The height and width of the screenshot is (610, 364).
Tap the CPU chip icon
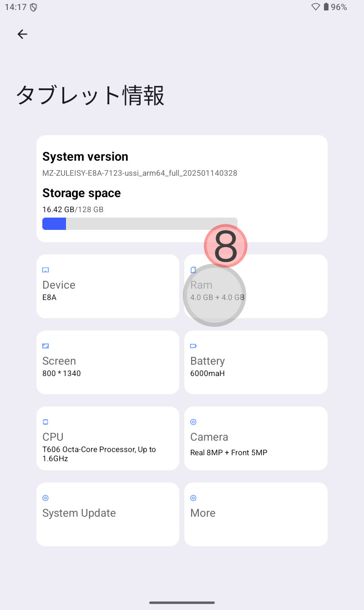click(x=45, y=422)
